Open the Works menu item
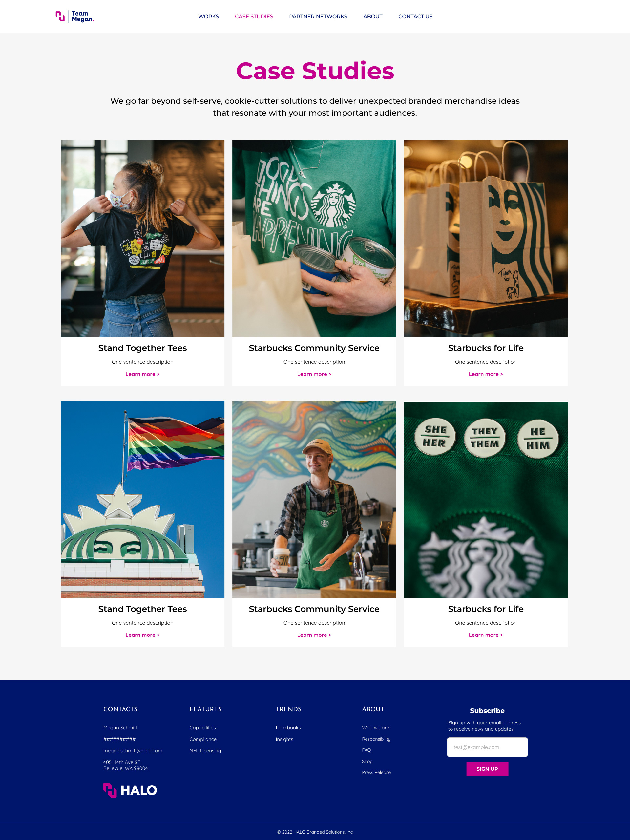The width and height of the screenshot is (630, 840). point(208,16)
